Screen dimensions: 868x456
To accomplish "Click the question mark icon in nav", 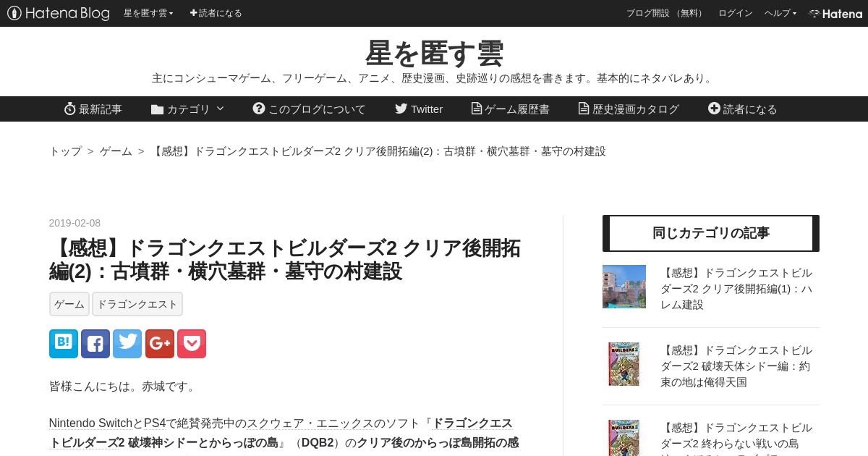I will [x=258, y=109].
